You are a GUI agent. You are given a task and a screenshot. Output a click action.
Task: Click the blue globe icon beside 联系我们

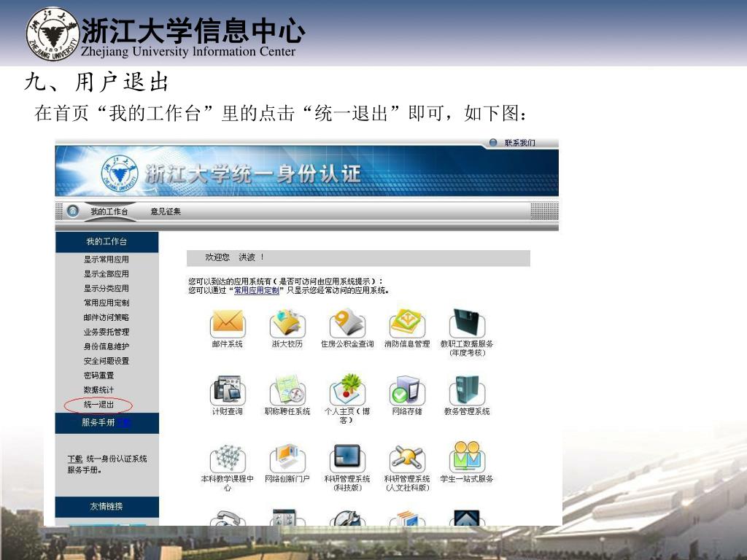click(493, 142)
